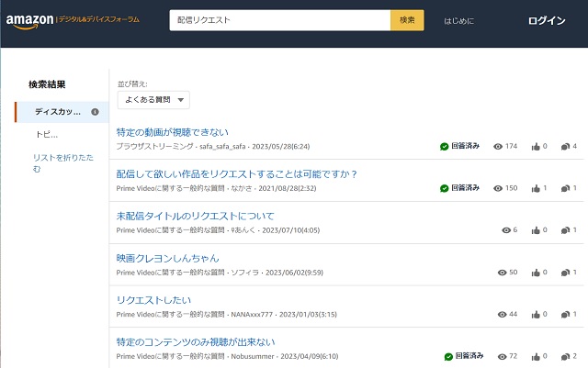Click the replies icon for 映画クレヨンしんちゃん
The image size is (588, 368).
click(x=565, y=273)
